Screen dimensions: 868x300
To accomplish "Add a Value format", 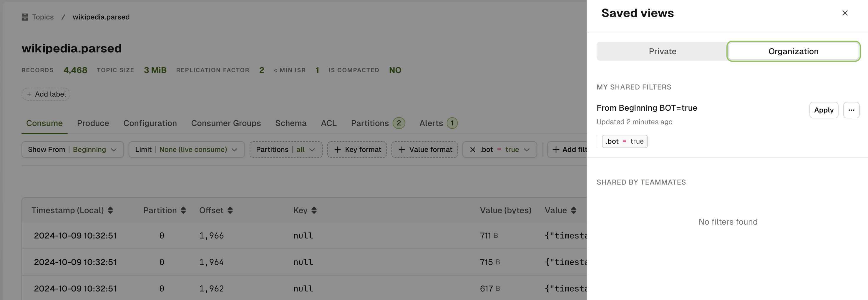I will pos(424,149).
